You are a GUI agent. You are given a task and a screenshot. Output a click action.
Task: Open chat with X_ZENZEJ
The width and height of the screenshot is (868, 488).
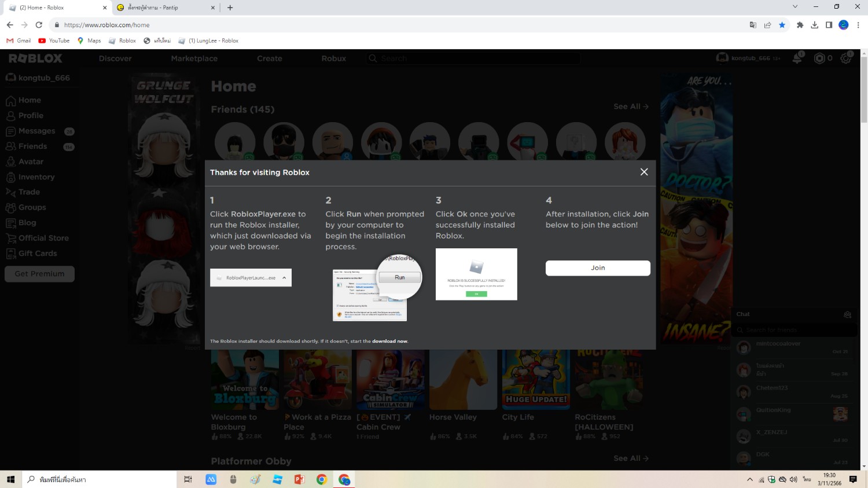(x=794, y=436)
